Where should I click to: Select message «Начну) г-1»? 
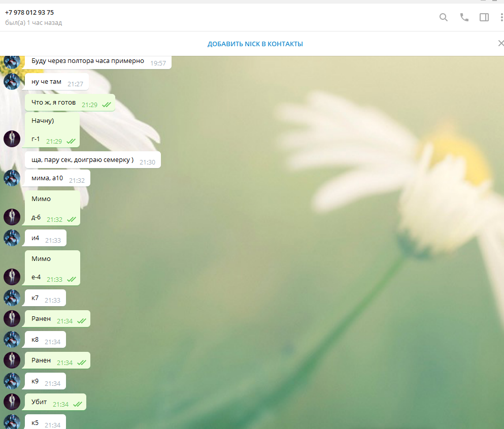52,129
